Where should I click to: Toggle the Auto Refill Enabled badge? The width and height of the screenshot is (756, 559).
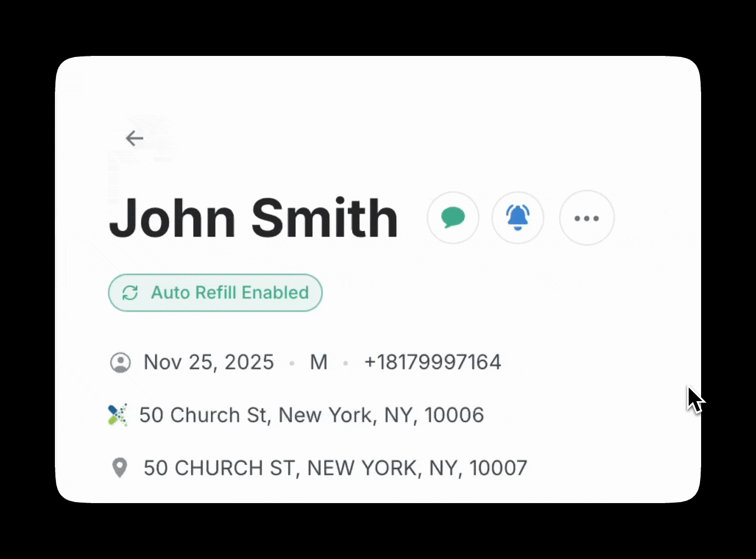coord(215,293)
